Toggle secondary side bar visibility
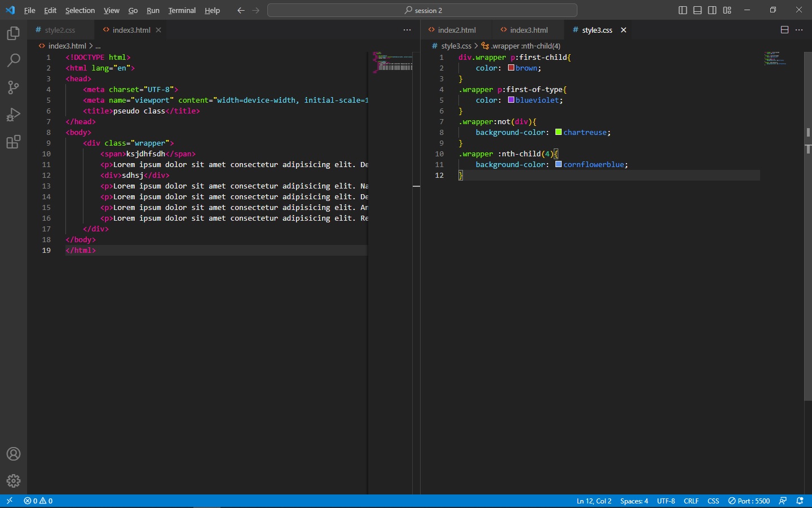Screen dimensions: 812x508 [x=712, y=10]
